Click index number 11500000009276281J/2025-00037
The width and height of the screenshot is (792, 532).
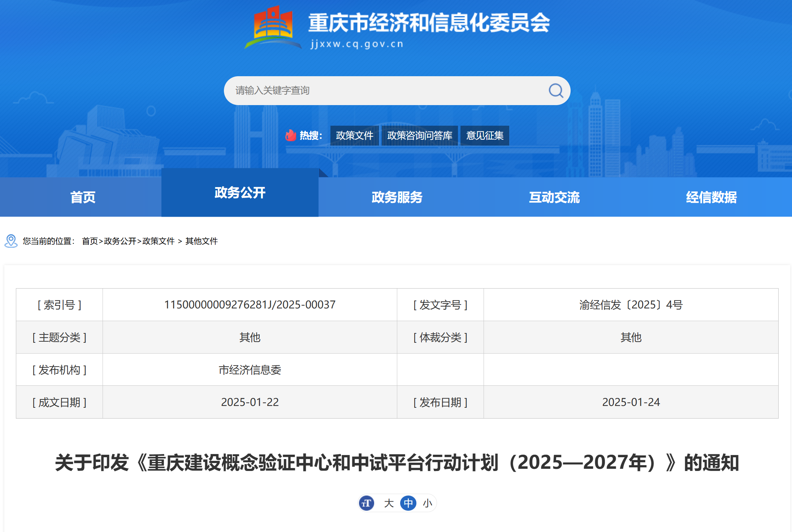pos(250,305)
